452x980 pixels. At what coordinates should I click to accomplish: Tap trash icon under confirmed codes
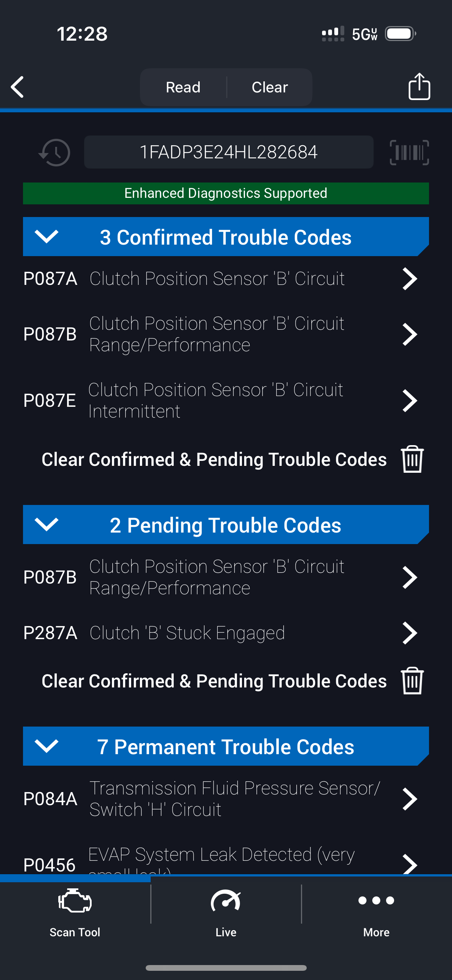[412, 459]
